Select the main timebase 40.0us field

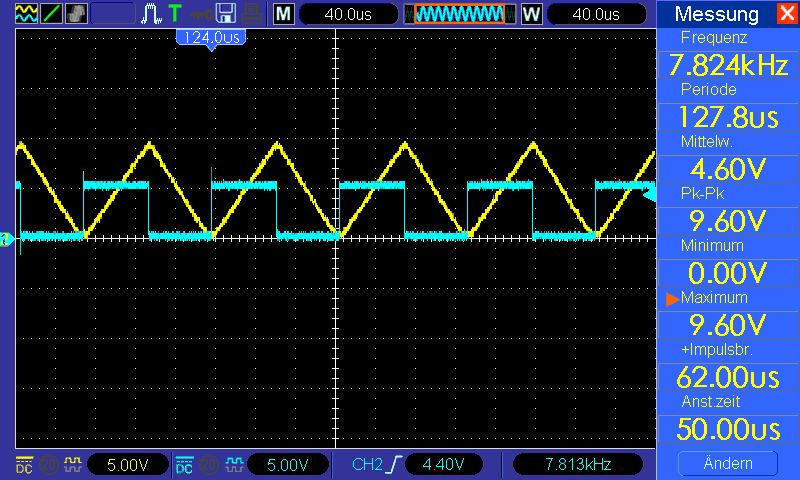pyautogui.click(x=348, y=14)
